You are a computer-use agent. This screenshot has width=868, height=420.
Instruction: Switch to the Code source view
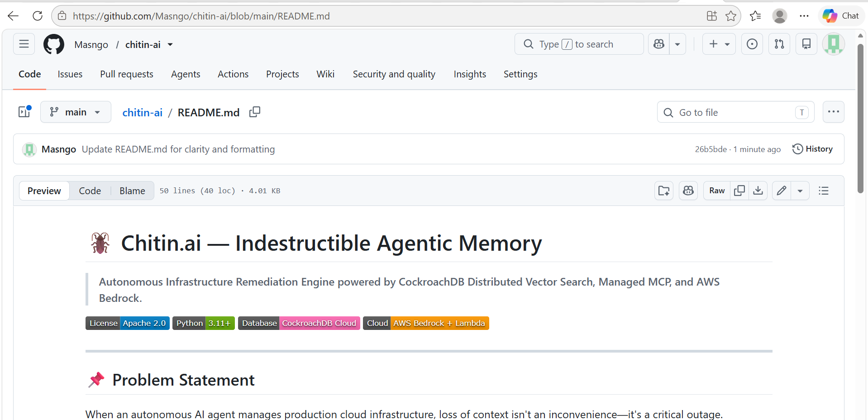(x=90, y=191)
